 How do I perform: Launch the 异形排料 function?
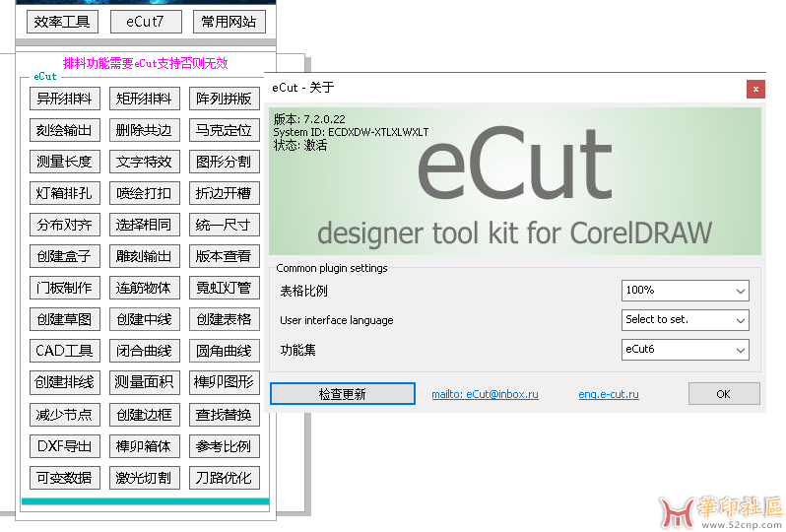(65, 99)
